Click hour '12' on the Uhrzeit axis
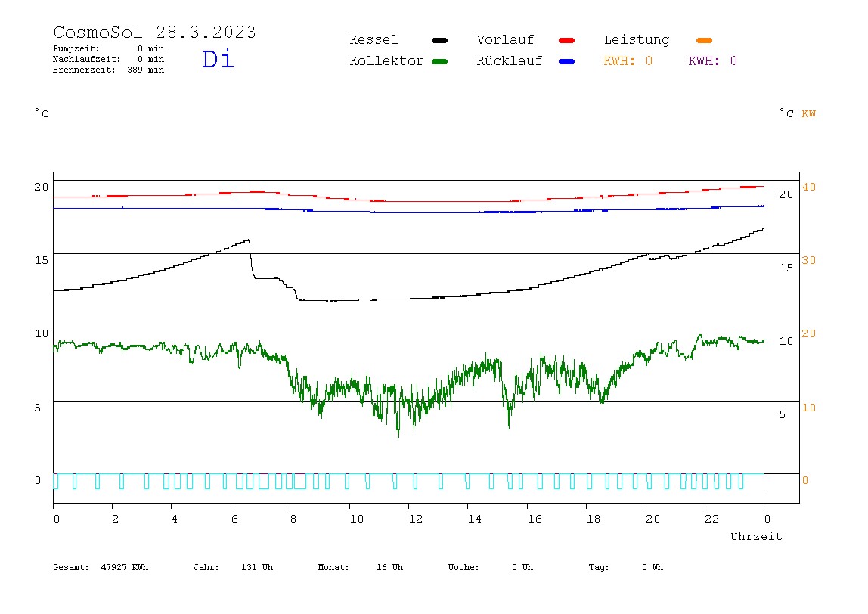868x614 pixels. (x=415, y=519)
